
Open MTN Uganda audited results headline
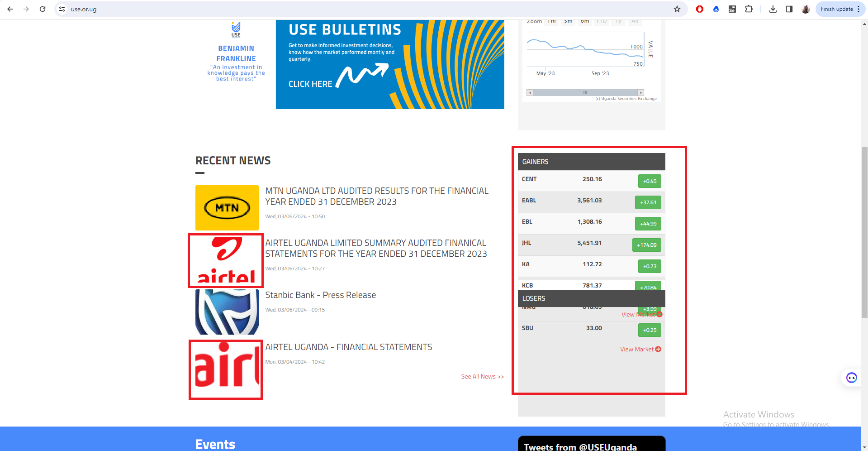tap(377, 197)
